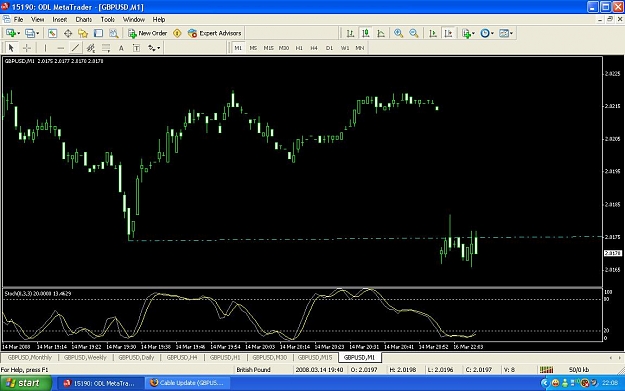Viewport: 625px width, 391px height.
Task: Open the File menu
Action: pyautogui.click(x=18, y=19)
